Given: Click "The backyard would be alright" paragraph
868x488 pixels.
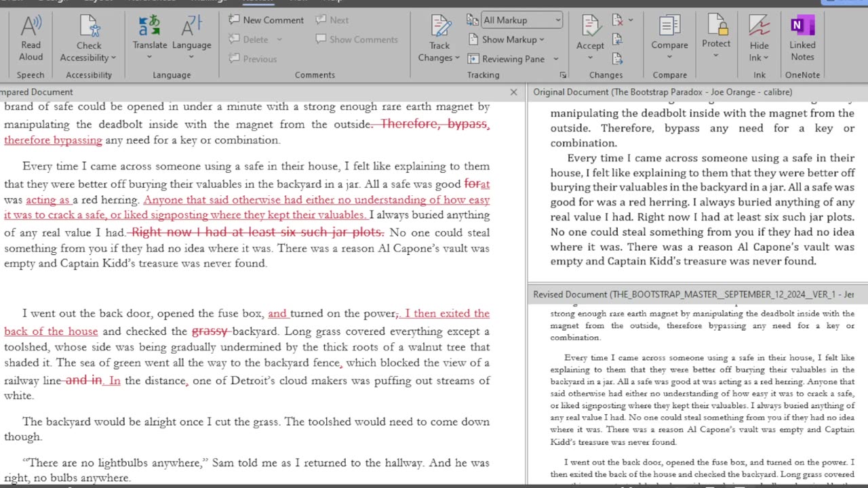Looking at the screenshot, I should [x=247, y=429].
